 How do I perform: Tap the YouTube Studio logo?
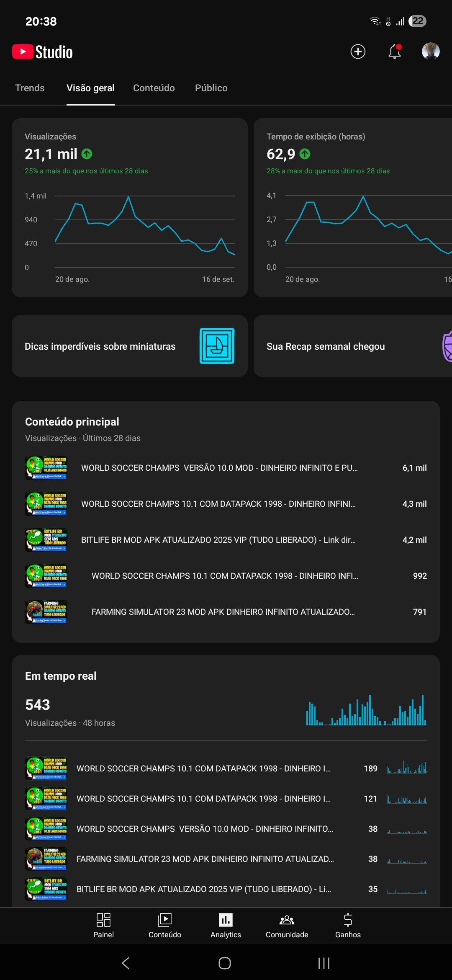pyautogui.click(x=43, y=52)
